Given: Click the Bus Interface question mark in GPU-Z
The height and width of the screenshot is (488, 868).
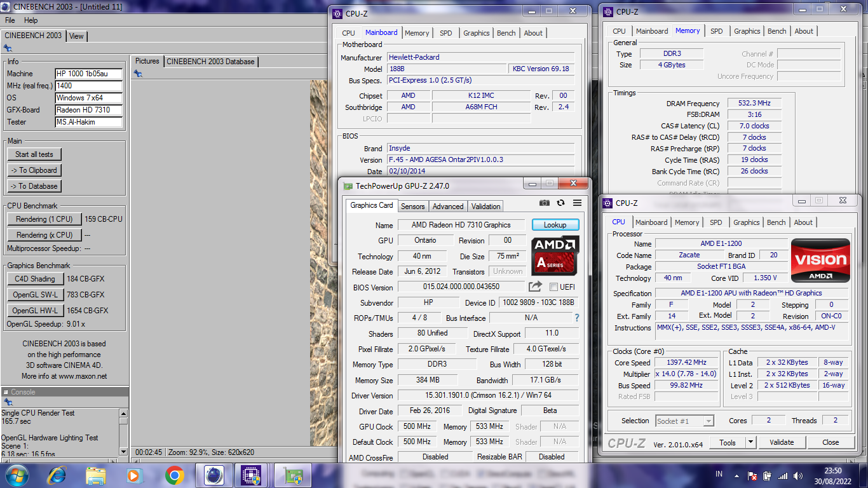Looking at the screenshot, I should tap(577, 318).
